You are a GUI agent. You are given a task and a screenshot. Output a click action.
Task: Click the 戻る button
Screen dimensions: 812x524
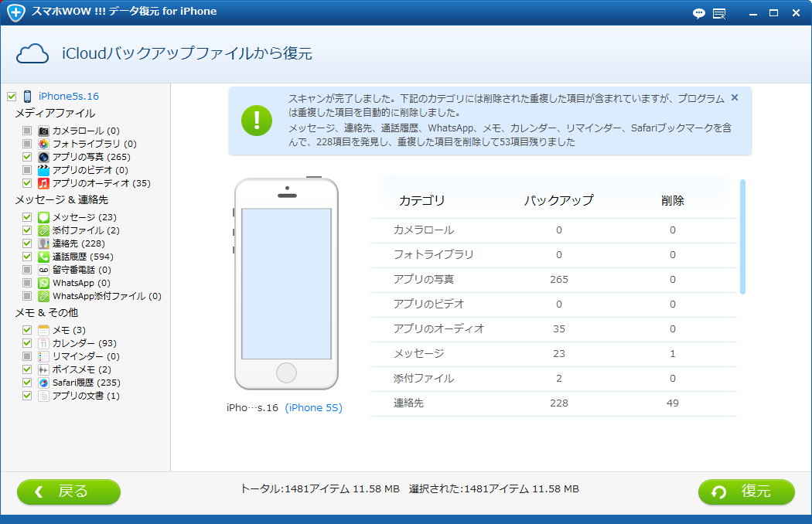click(68, 492)
